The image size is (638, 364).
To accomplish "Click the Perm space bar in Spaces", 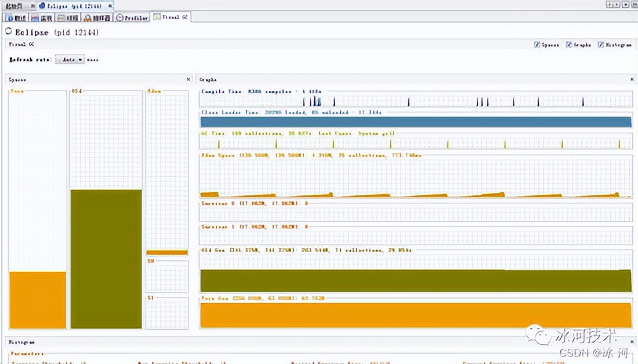I will (x=38, y=300).
